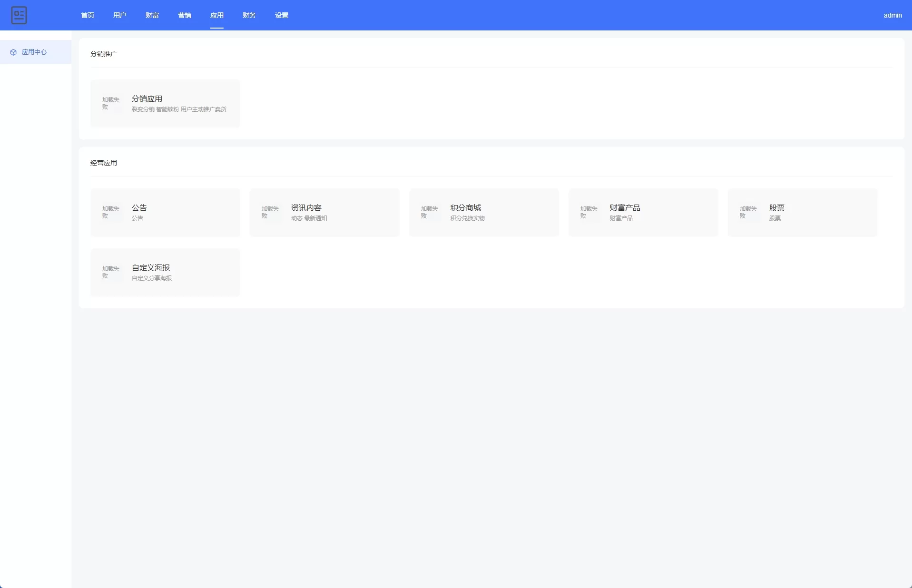The width and height of the screenshot is (912, 588).
Task: Open the 资讯内容 app title
Action: pyautogui.click(x=306, y=207)
